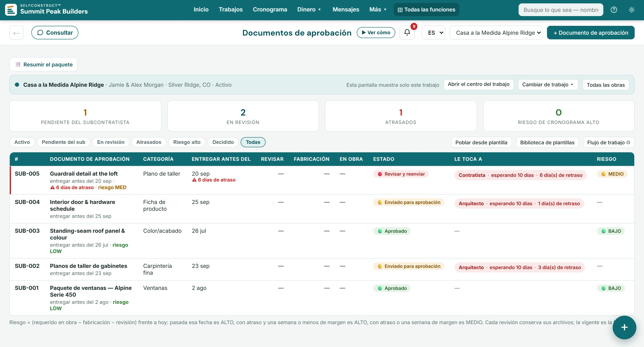The height and width of the screenshot is (347, 644).
Task: Click Abrir el centro del trabajo
Action: [479, 84]
